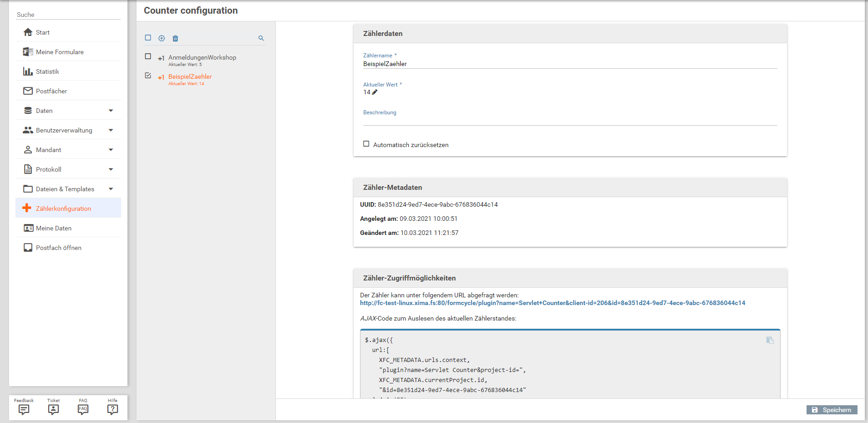Open the Hilfe help icon
The width and height of the screenshot is (868, 423).
click(x=112, y=409)
